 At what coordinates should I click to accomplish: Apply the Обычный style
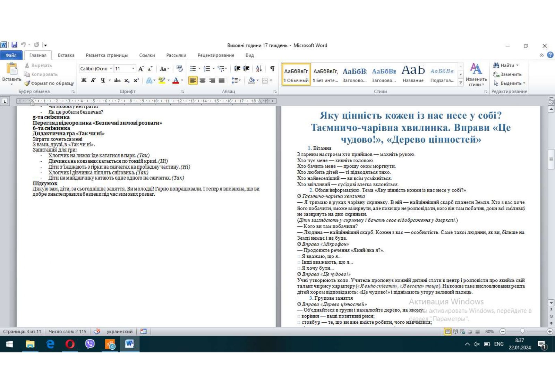click(x=296, y=75)
